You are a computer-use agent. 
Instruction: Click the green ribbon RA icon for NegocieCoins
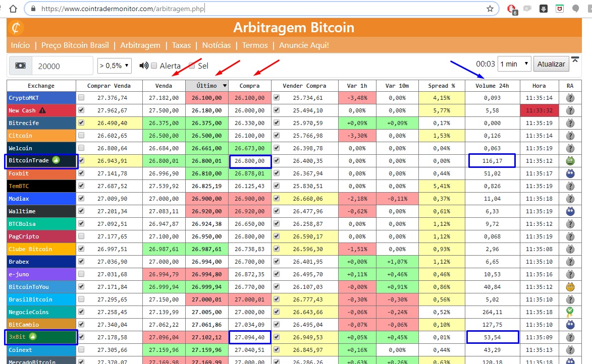pos(570,312)
